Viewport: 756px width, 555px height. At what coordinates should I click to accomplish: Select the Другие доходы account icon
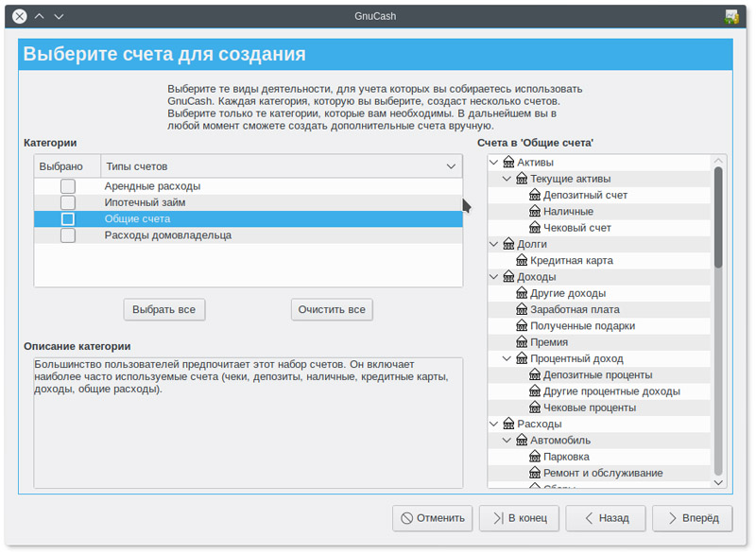pos(522,293)
